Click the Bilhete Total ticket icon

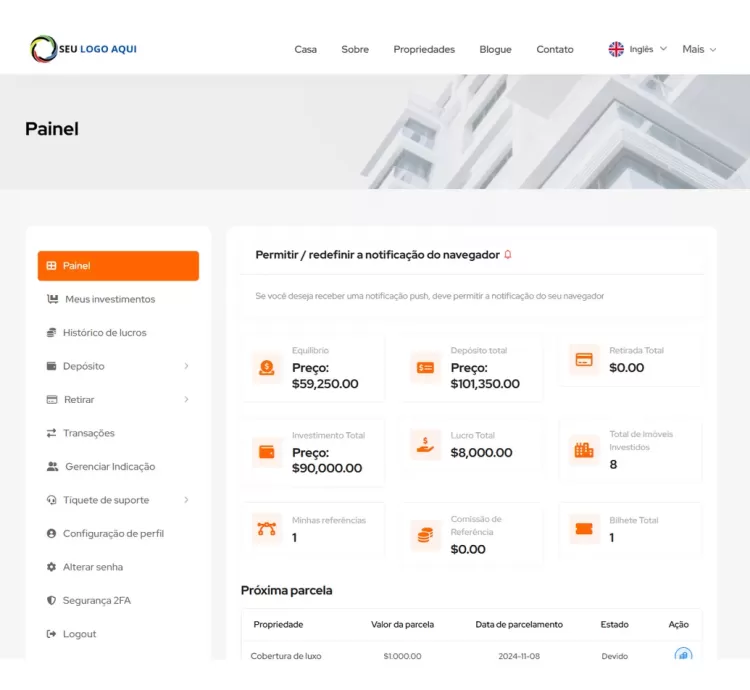584,529
